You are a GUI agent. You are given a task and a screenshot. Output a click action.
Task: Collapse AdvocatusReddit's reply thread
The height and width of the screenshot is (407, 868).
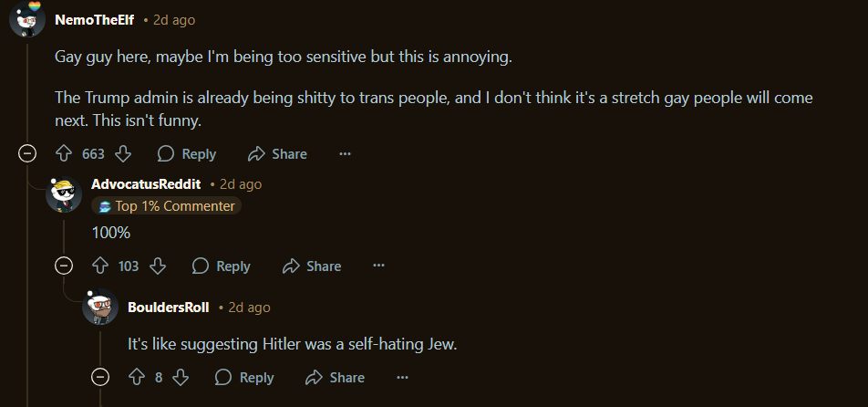tap(64, 266)
